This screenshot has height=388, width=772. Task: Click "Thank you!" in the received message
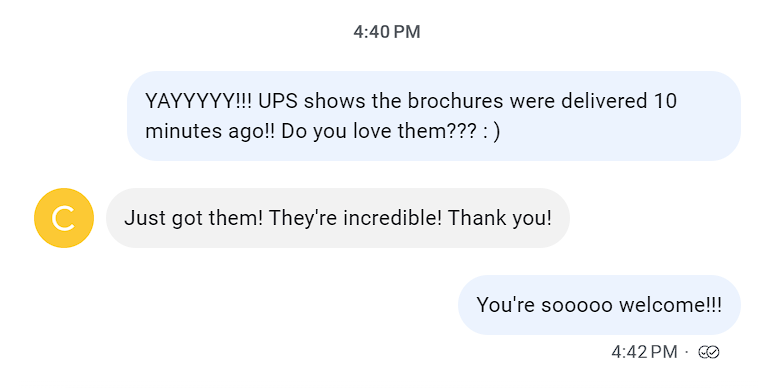[x=500, y=218]
